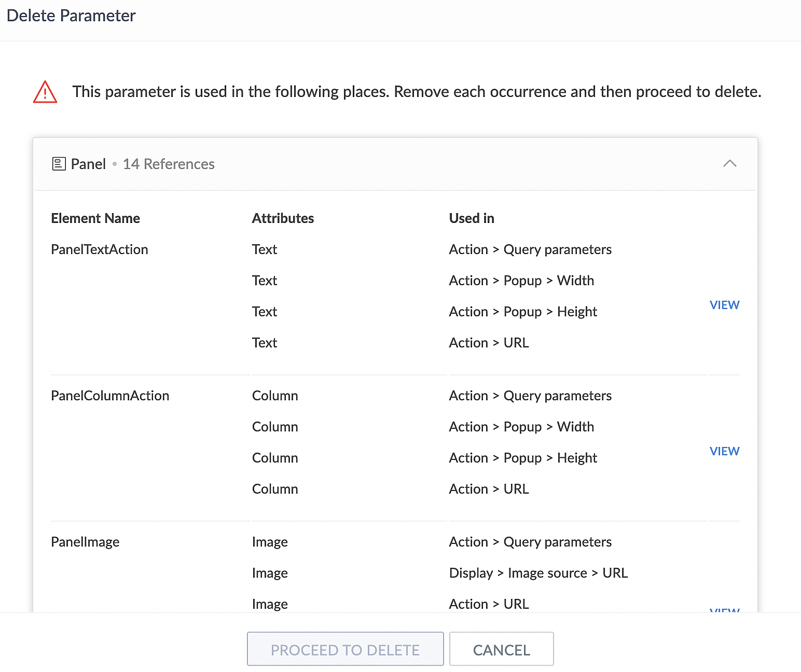801x672 pixels.
Task: Collapse the Panel references section
Action: click(729, 164)
